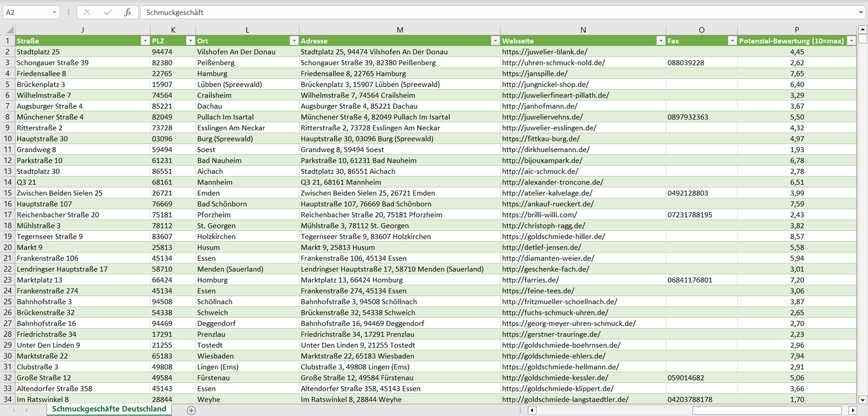Expand the Webseite column filter
The height and width of the screenshot is (416, 868).
tap(660, 41)
